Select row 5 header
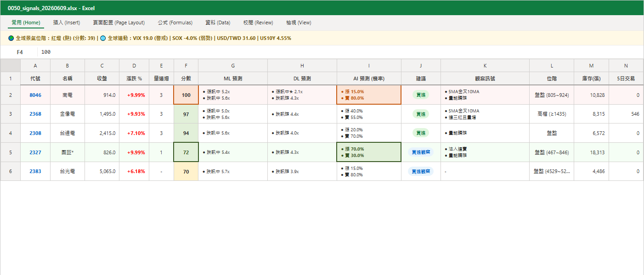This screenshot has height=275, width=644. click(10, 152)
